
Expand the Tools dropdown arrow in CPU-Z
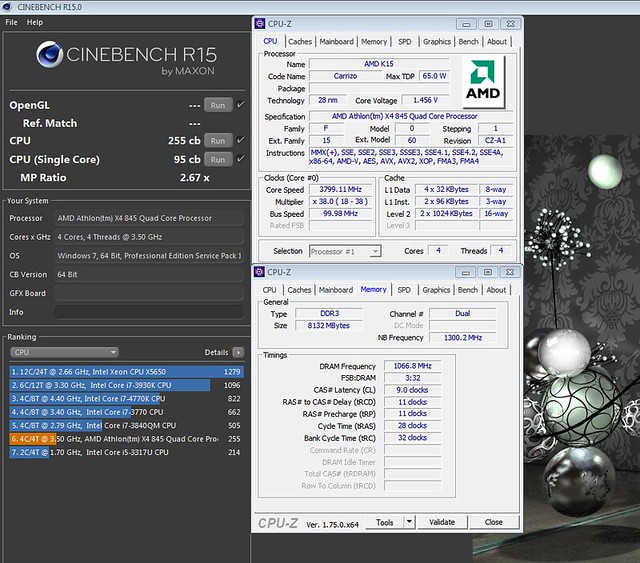(409, 522)
